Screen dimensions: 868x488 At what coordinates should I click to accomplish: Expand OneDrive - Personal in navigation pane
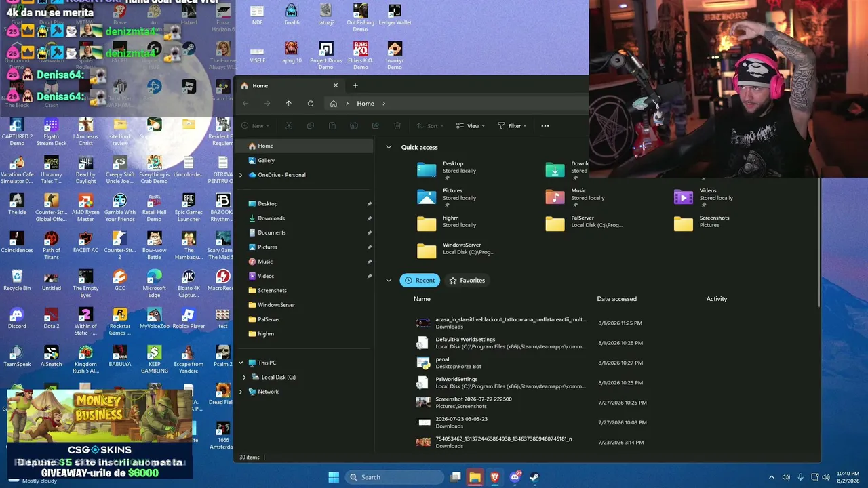click(241, 175)
